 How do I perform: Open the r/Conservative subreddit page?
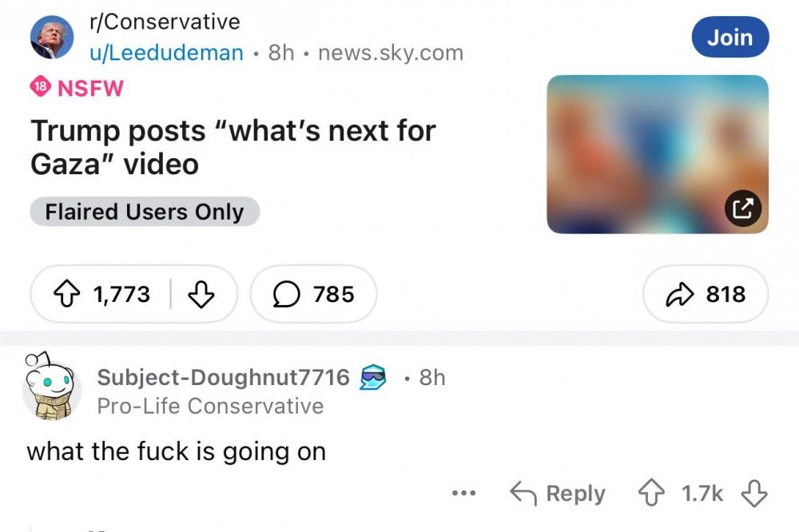click(x=165, y=22)
